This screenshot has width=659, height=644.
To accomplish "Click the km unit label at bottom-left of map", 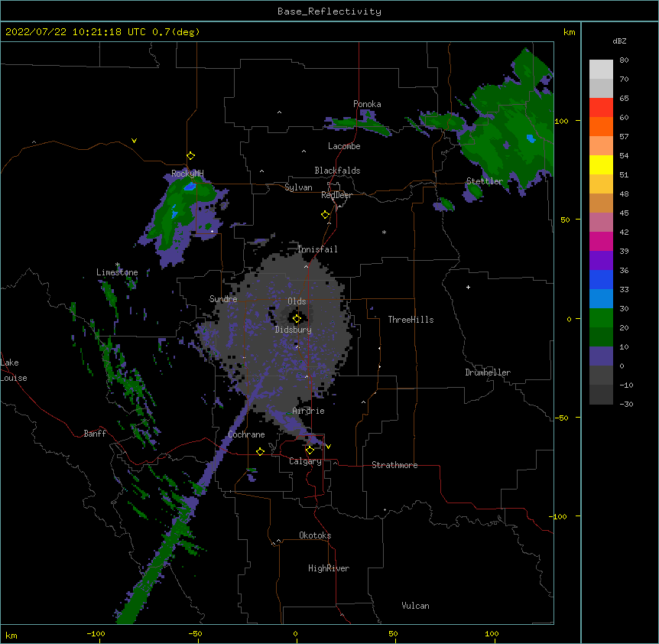I will (x=11, y=635).
